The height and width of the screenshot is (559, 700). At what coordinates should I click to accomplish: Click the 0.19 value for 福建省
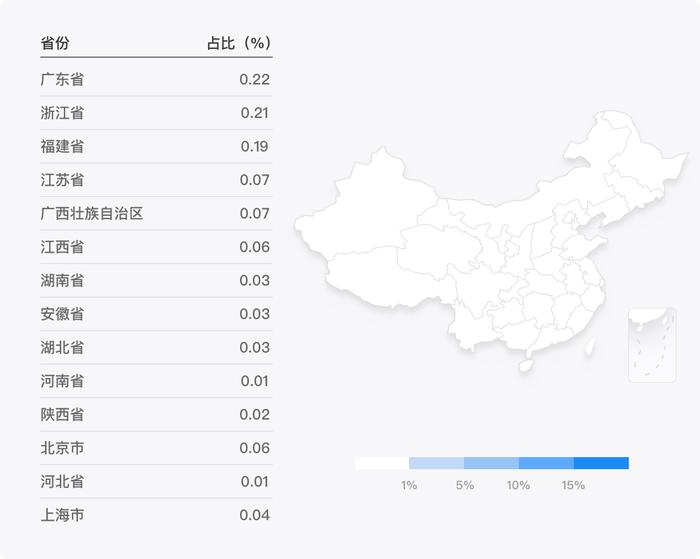[x=254, y=146]
